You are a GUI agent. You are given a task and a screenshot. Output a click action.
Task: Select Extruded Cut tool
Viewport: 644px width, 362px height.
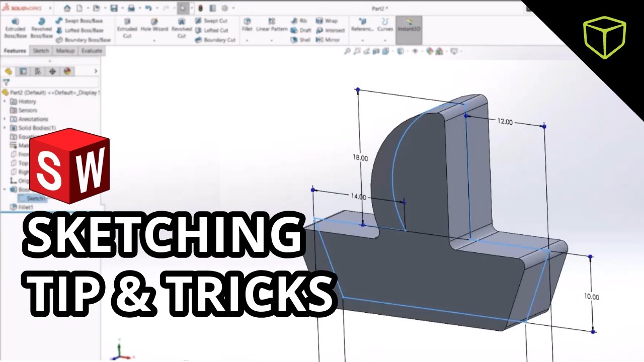click(x=127, y=28)
